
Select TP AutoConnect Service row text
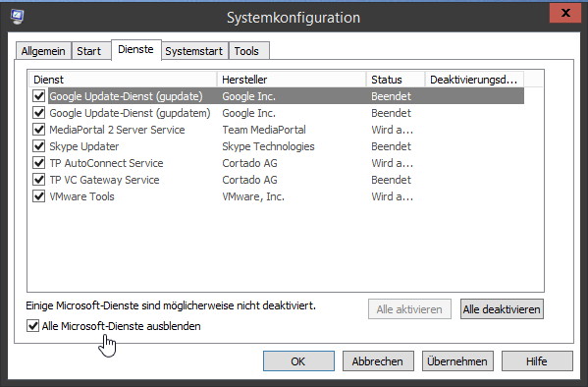[106, 163]
